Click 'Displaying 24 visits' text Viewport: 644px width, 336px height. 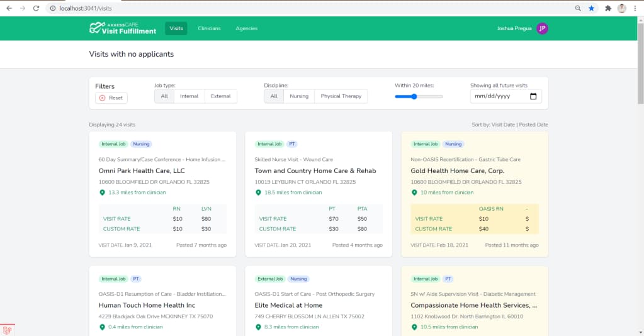pyautogui.click(x=112, y=125)
